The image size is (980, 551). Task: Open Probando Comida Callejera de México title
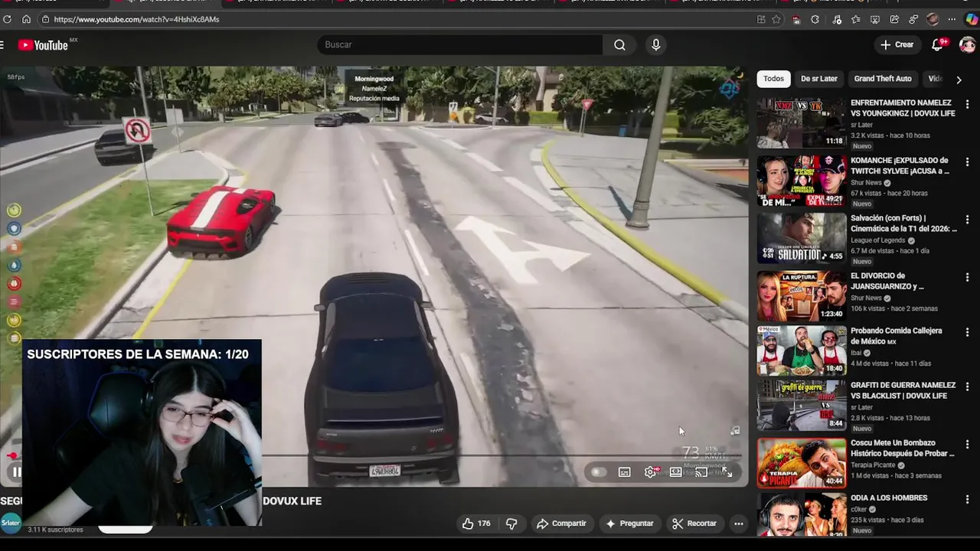click(896, 336)
